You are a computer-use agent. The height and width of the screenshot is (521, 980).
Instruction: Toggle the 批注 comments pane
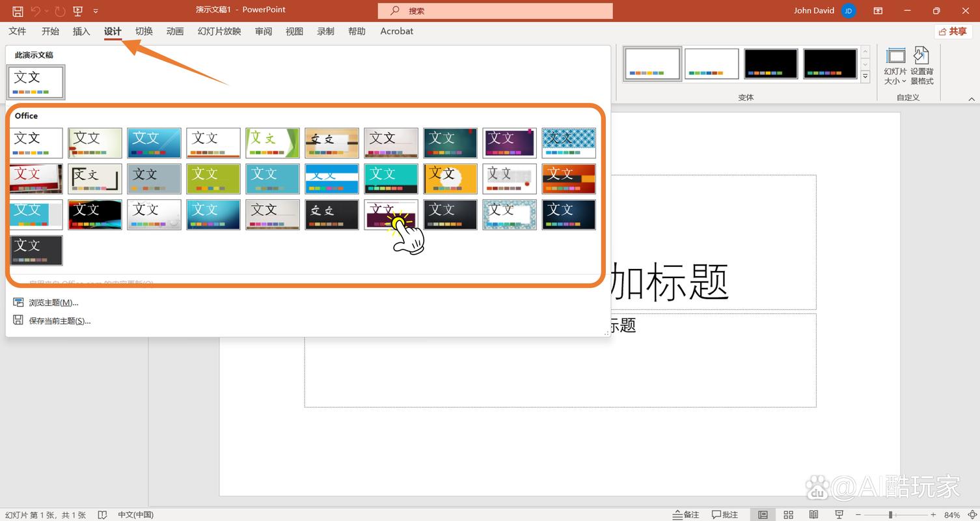point(725,514)
